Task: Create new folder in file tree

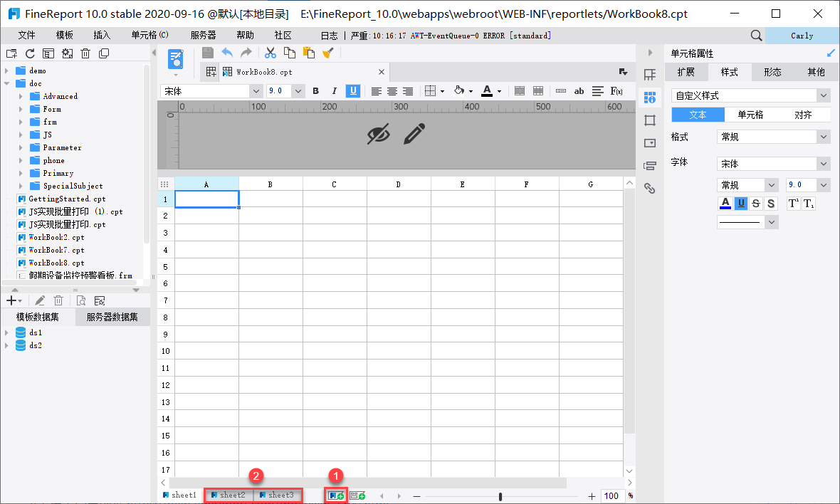Action: [x=11, y=53]
